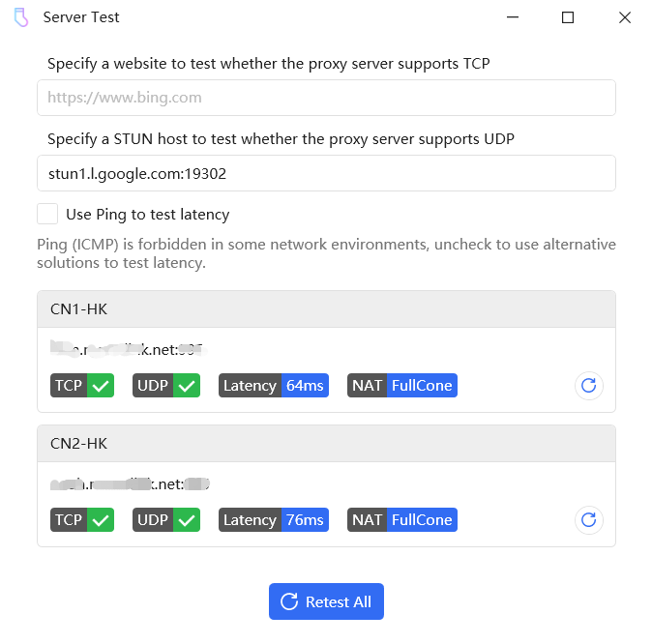Close the Server Test window
Screen dimensions: 652x644
pos(624,17)
